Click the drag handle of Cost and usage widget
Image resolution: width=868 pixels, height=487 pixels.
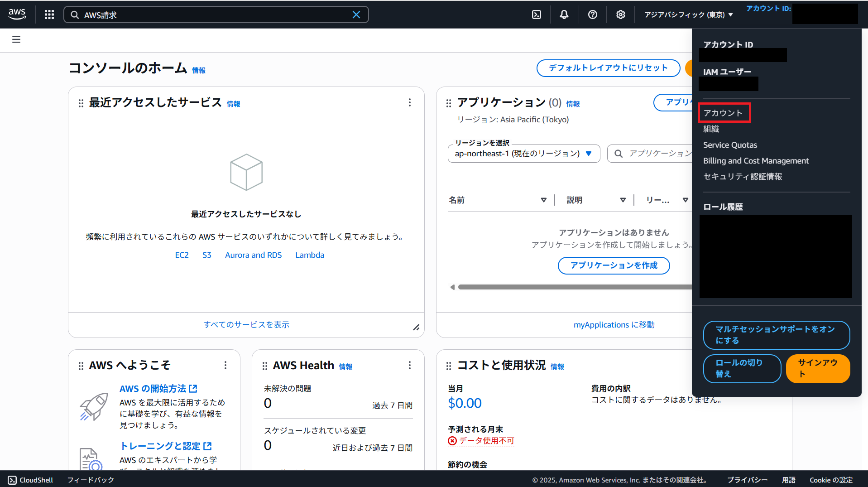[x=449, y=366]
